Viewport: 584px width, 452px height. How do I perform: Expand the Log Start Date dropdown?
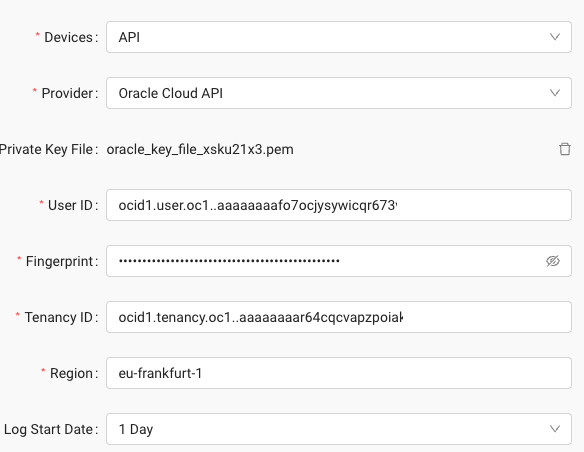[339, 429]
